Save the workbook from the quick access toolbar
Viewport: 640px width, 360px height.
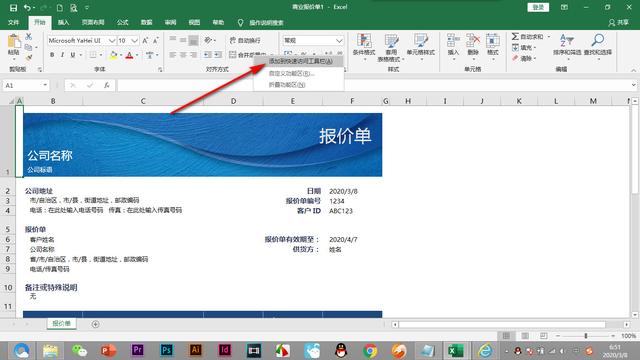tap(13, 8)
